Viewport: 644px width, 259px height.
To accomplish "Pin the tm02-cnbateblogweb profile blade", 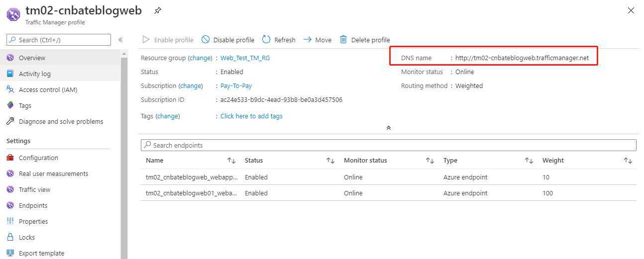I will tap(157, 10).
